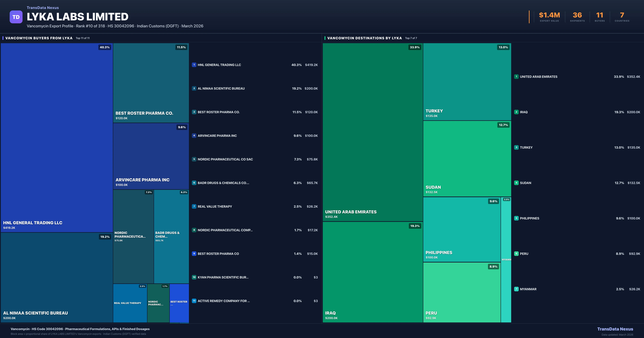Toggle the 33.9% badge on the UAE block

pos(414,47)
